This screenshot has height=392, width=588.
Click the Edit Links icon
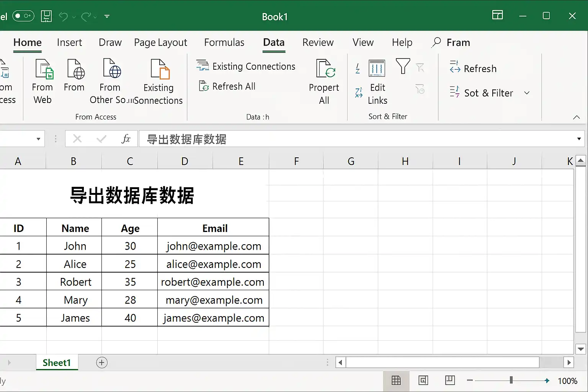[x=377, y=68]
